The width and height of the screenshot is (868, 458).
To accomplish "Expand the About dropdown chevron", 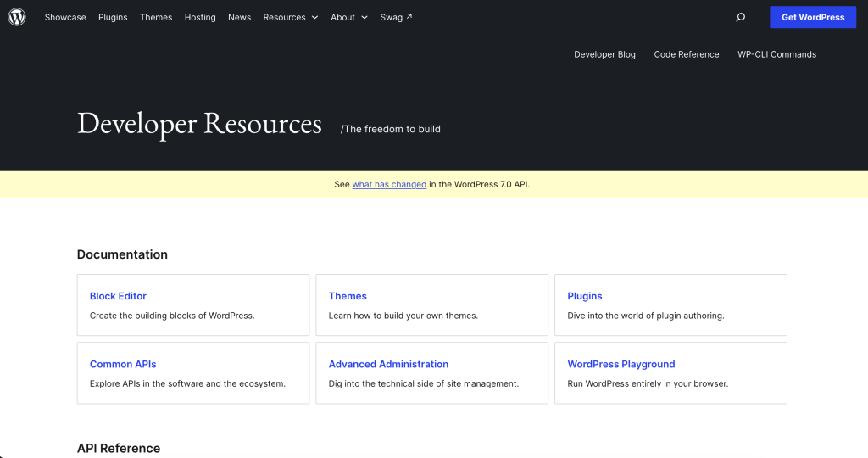I will pos(364,17).
